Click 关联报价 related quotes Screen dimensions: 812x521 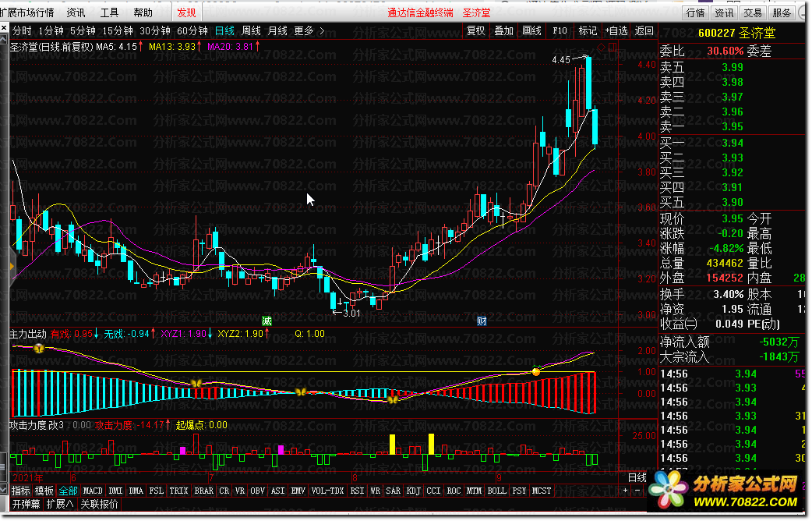point(100,504)
